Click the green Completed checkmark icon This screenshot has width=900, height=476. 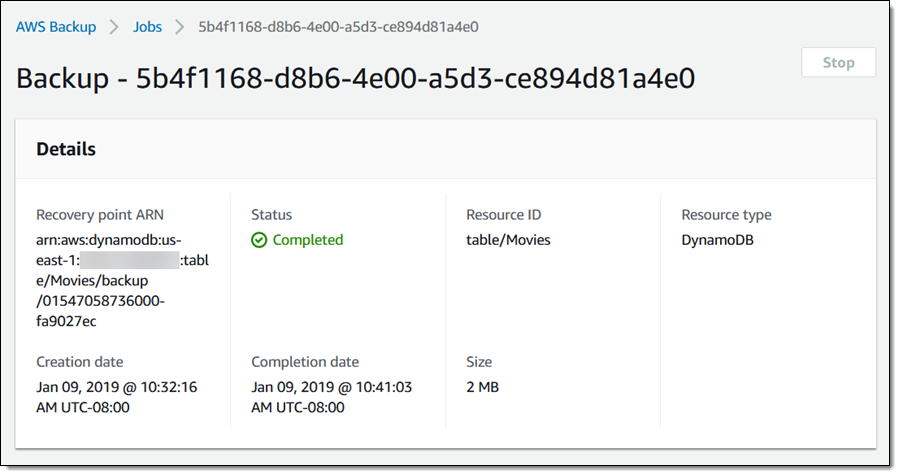(x=259, y=240)
